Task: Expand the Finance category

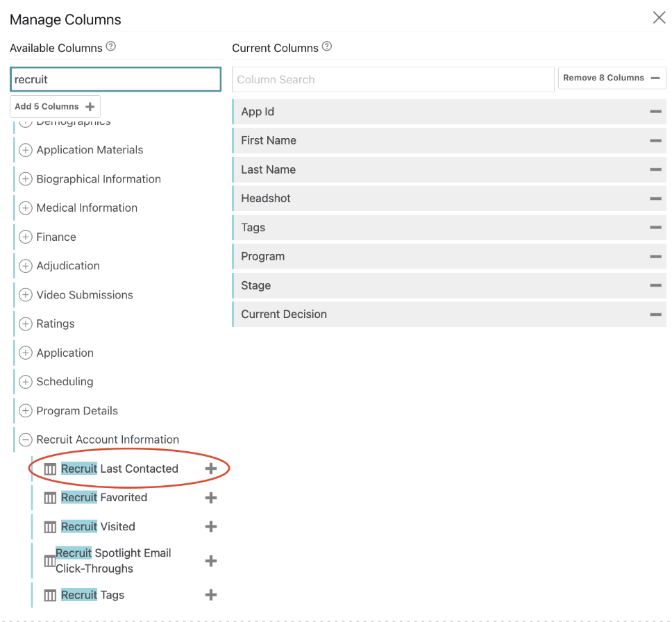Action: 26,237
